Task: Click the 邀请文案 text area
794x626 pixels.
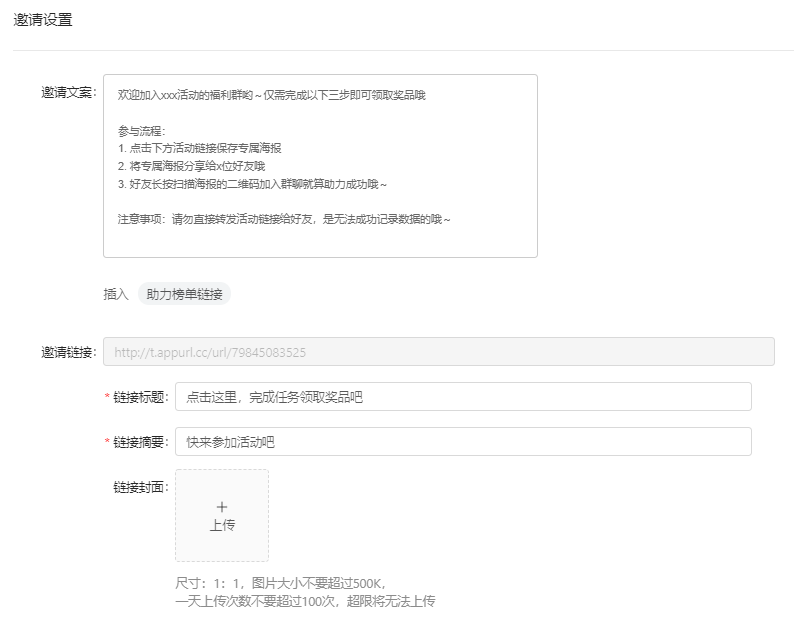Action: (x=320, y=166)
